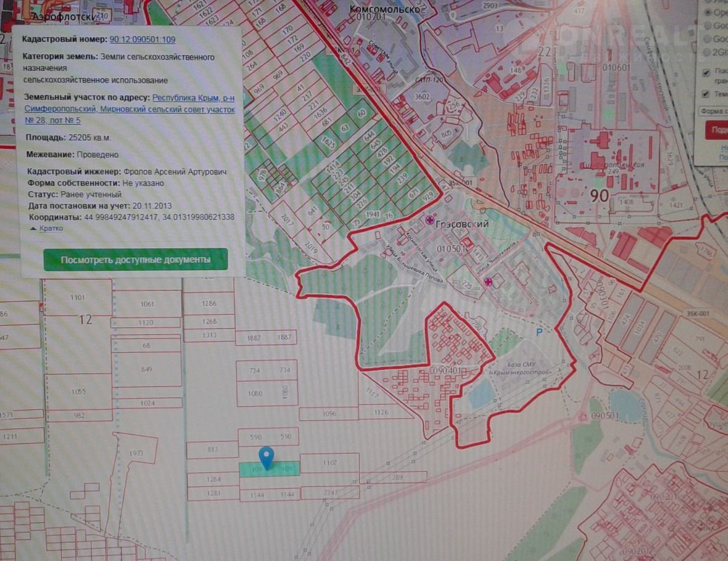The image size is (728, 561).
Task: Click the hospital marker near parcel 225
Action: coord(489,282)
